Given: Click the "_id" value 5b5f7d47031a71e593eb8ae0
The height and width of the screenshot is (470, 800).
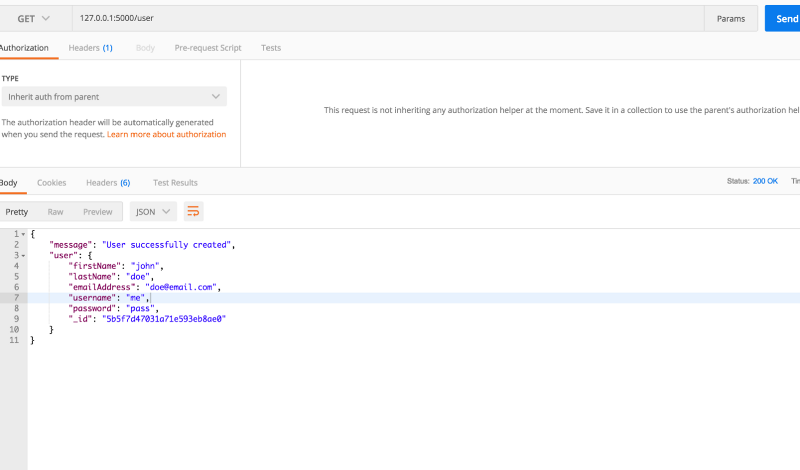Looking at the screenshot, I should click(x=164, y=319).
